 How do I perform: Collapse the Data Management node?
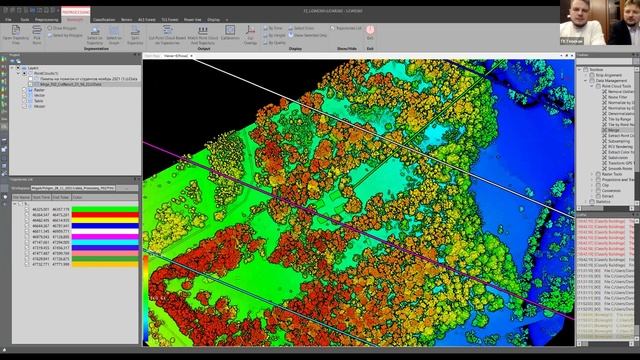click(x=586, y=81)
